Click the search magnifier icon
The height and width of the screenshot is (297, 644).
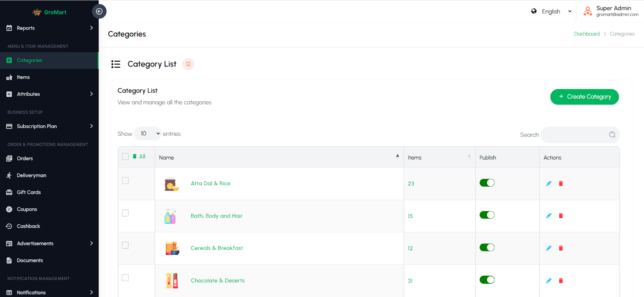[x=612, y=135]
